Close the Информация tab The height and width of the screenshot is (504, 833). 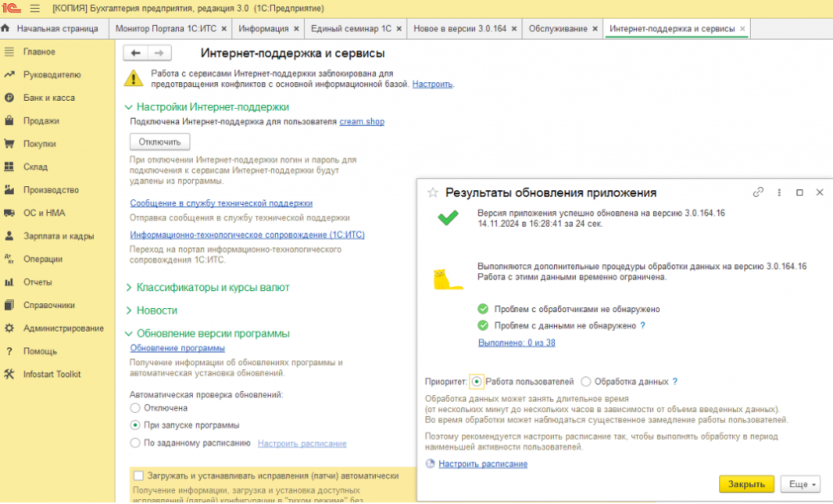point(296,28)
